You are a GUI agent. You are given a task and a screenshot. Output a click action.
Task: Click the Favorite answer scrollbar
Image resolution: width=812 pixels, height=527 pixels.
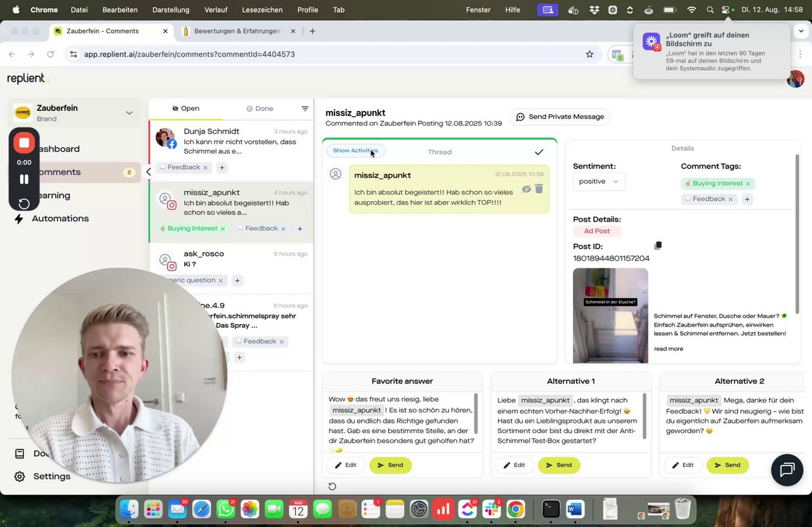click(476, 412)
